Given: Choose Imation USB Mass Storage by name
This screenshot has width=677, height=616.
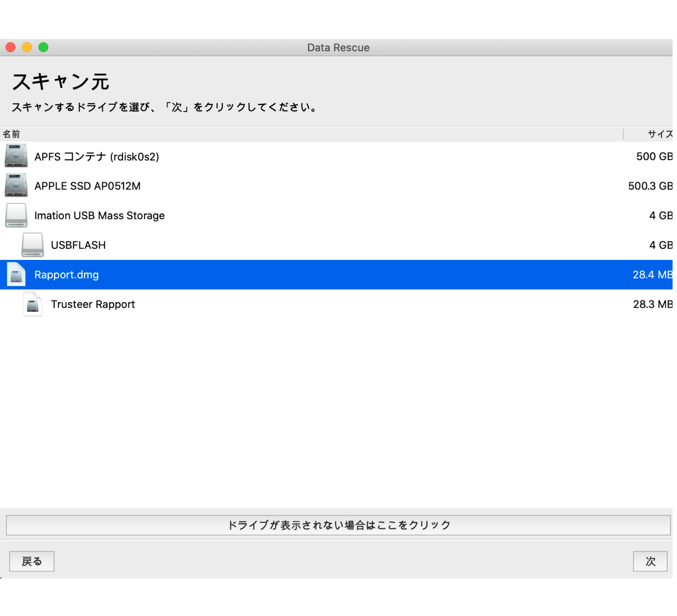Looking at the screenshot, I should [x=100, y=216].
